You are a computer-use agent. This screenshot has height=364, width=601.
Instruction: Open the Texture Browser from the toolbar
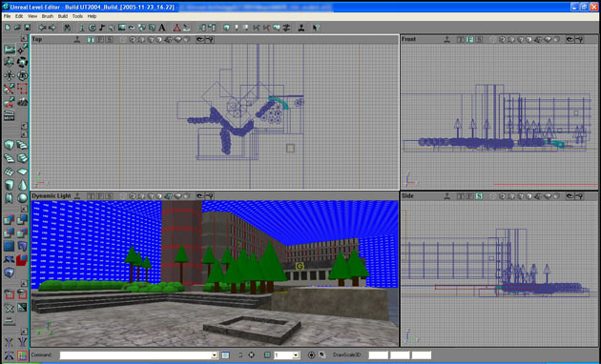(122, 28)
